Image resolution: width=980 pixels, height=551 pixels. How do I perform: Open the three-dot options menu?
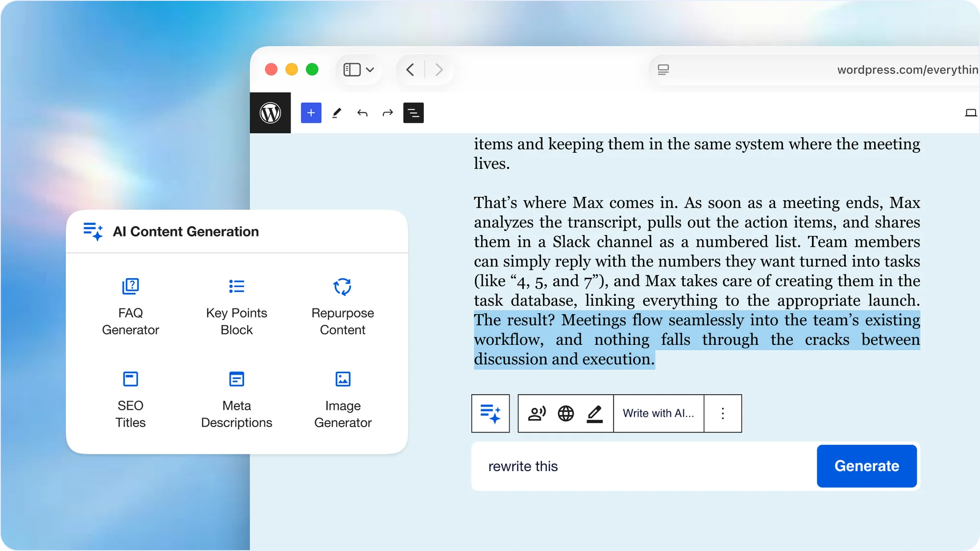pos(722,413)
